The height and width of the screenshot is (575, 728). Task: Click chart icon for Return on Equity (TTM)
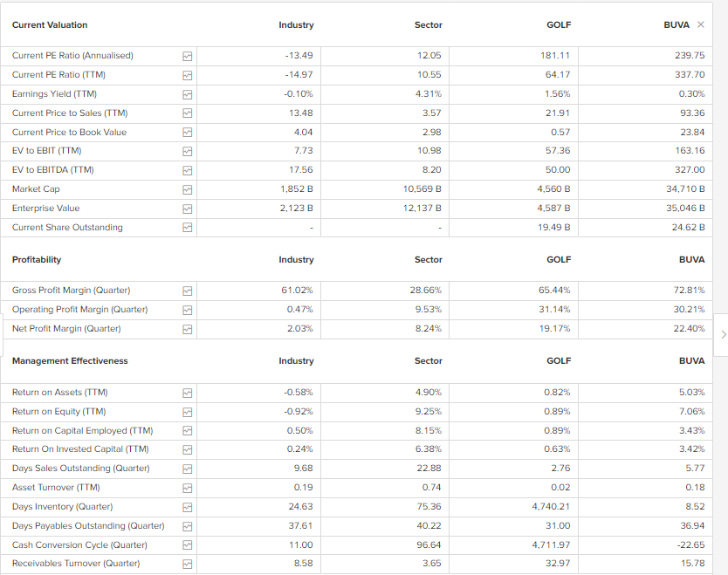187,412
